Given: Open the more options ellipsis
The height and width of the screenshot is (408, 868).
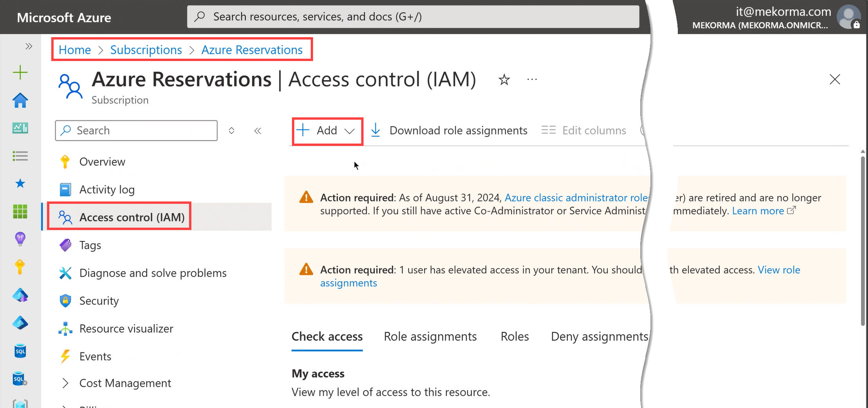Looking at the screenshot, I should [532, 80].
